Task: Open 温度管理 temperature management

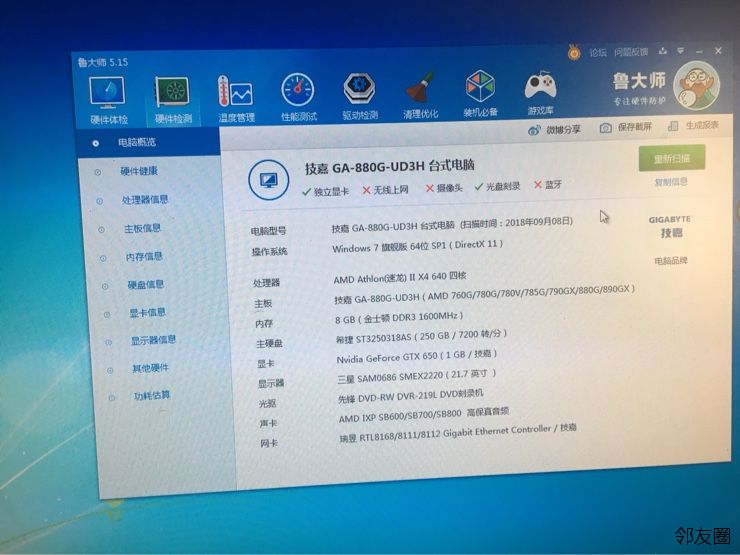Action: tap(236, 98)
